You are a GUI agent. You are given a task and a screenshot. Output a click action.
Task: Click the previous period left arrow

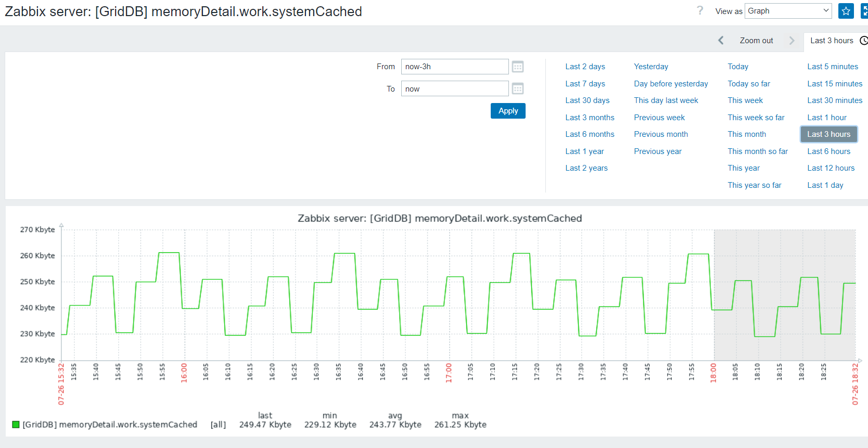[721, 41]
